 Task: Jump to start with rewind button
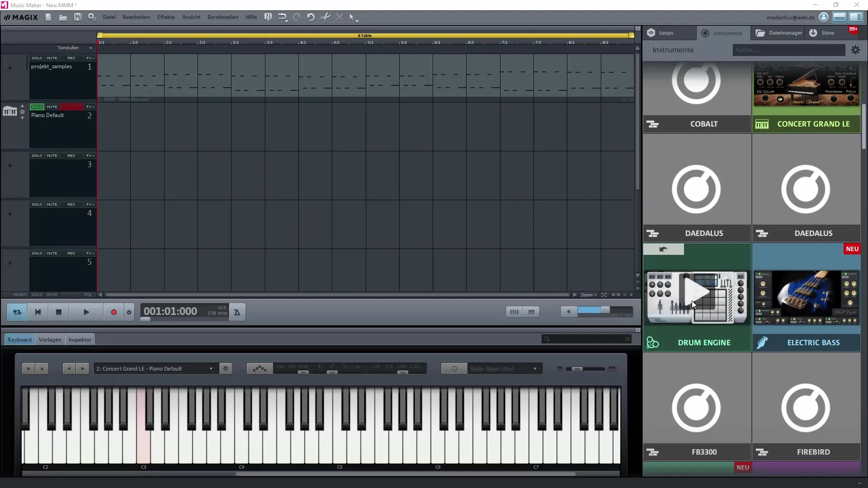pyautogui.click(x=38, y=312)
